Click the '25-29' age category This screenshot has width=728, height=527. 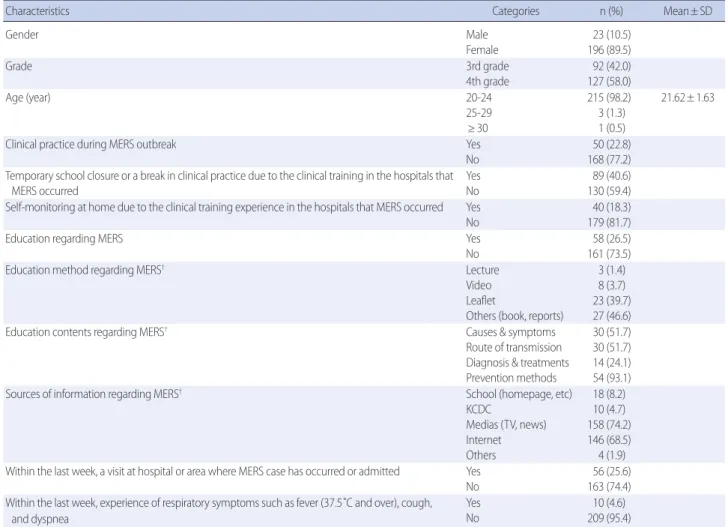click(479, 113)
